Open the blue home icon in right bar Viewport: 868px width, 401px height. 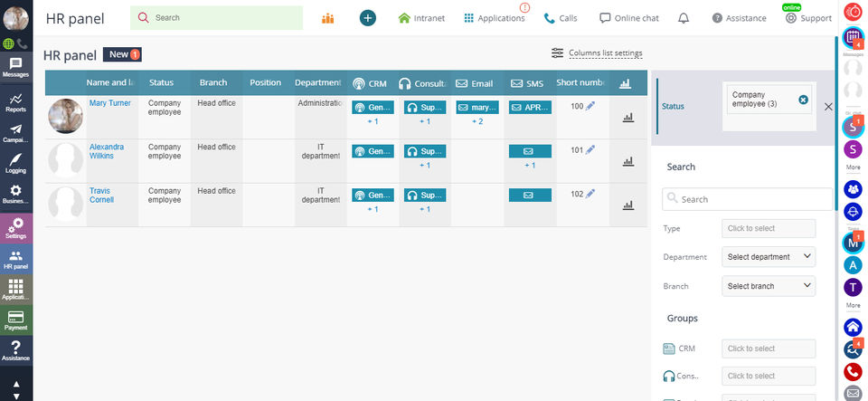[853, 327]
